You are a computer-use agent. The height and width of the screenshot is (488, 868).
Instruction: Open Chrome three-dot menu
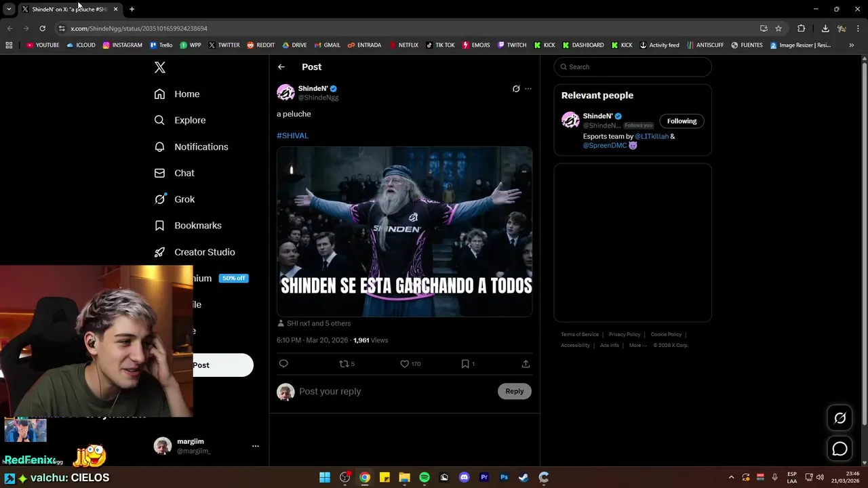pos(858,28)
